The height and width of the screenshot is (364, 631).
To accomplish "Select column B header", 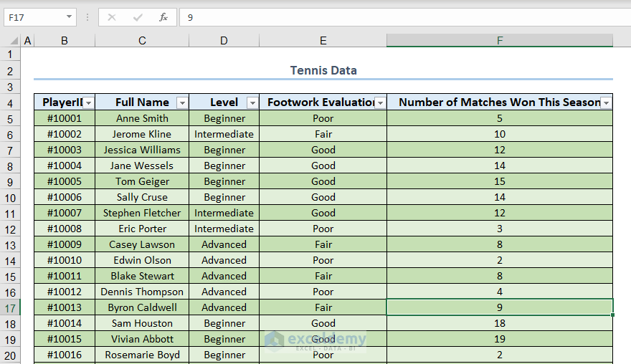I will (65, 41).
